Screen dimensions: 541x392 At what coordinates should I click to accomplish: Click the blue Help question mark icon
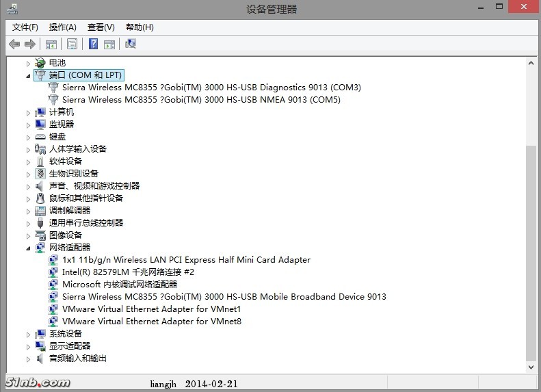click(x=93, y=44)
